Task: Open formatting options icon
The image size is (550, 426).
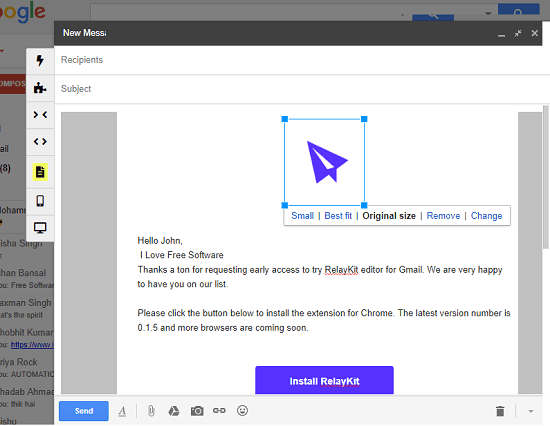Action: point(122,411)
